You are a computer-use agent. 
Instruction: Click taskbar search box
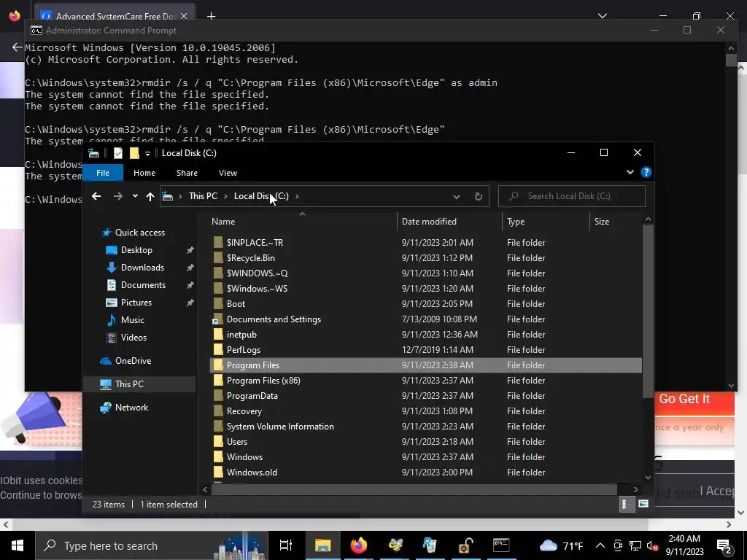[x=152, y=545]
